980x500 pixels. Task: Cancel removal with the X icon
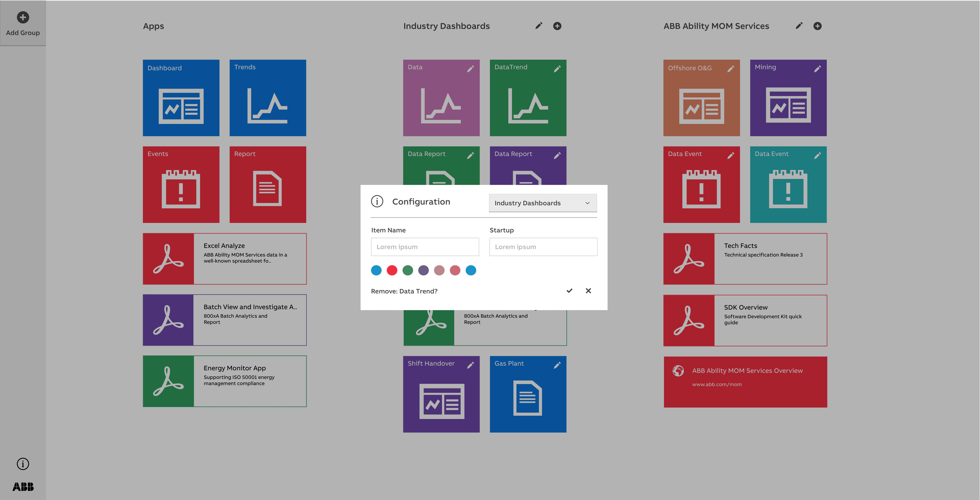point(588,291)
